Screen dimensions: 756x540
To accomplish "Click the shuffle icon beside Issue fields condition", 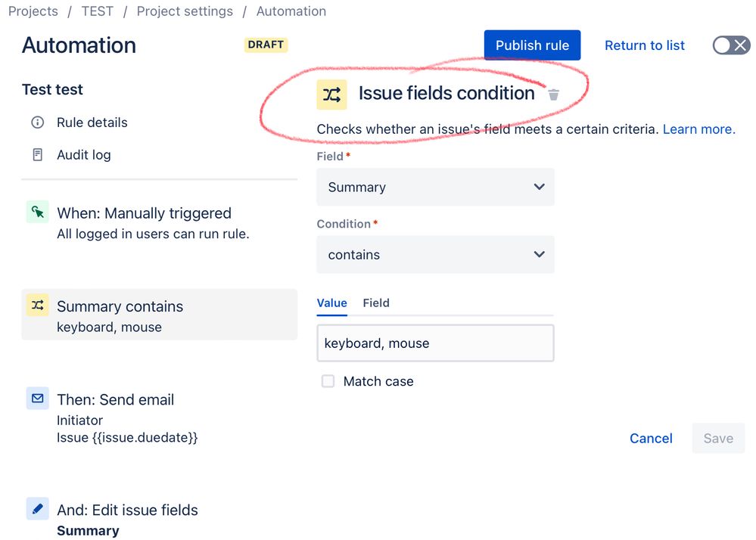I will [x=331, y=95].
